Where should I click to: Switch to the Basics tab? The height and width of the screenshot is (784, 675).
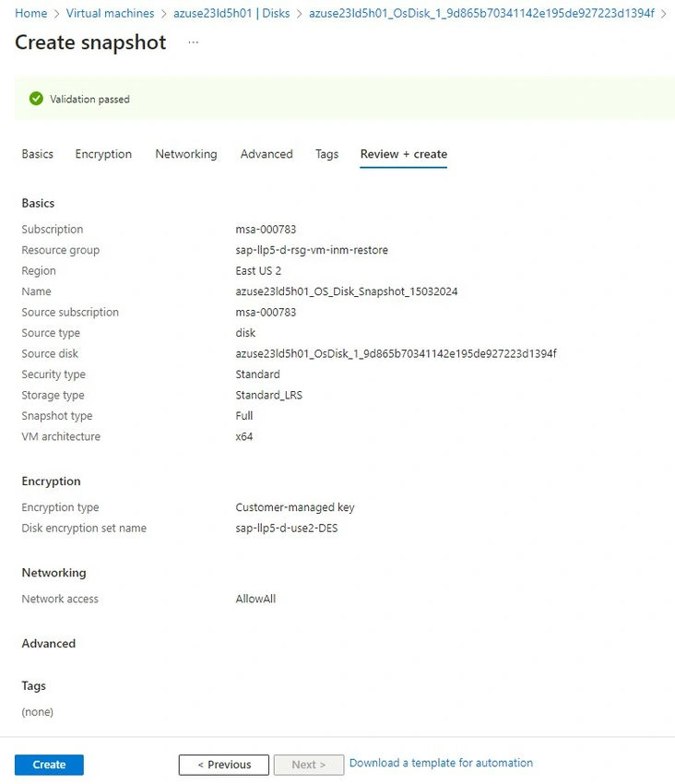pos(38,154)
